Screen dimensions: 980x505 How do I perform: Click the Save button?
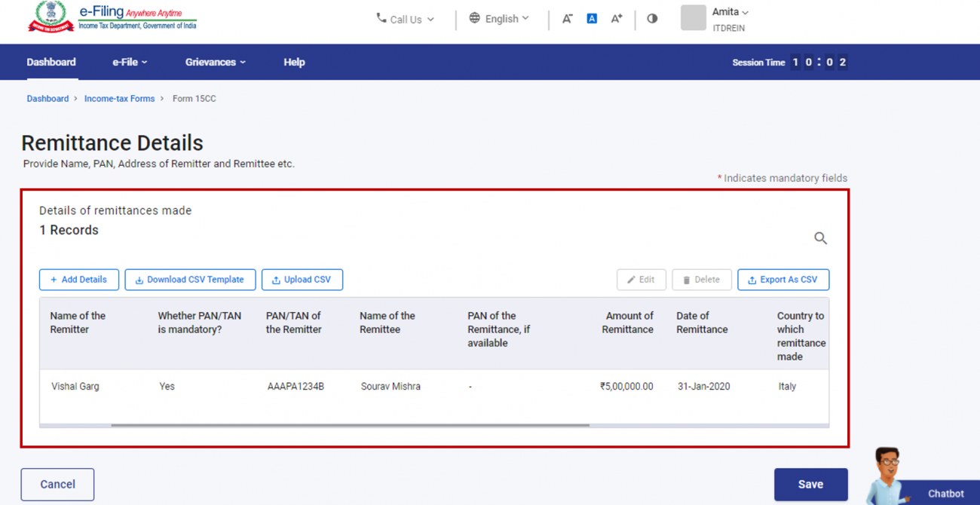pos(810,484)
